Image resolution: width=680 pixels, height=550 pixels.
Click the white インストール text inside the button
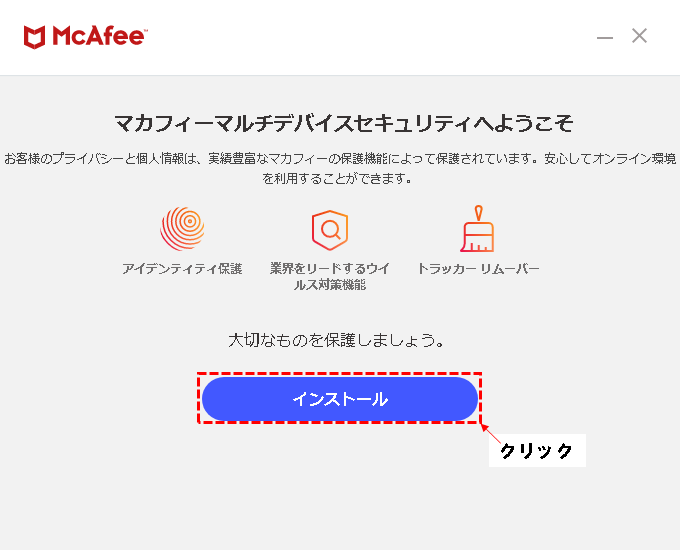coord(340,399)
